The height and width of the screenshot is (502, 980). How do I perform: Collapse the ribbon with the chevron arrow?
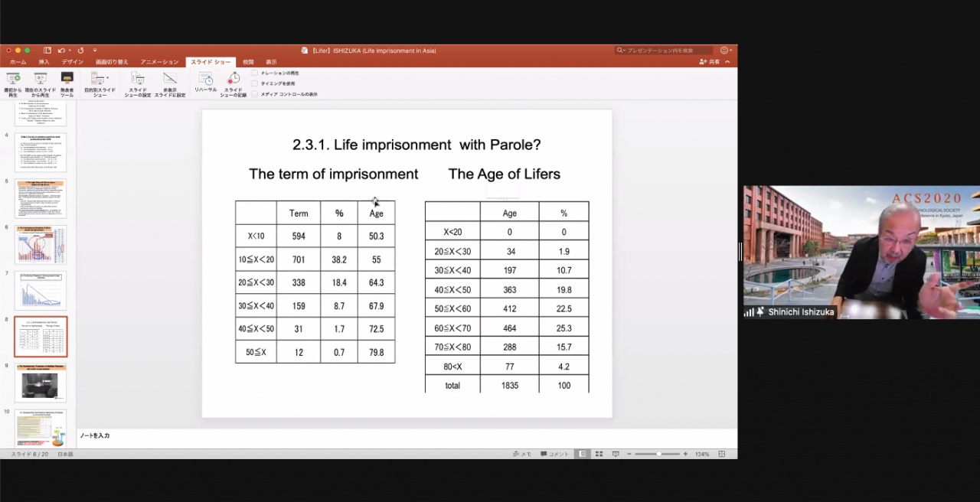[x=727, y=62]
